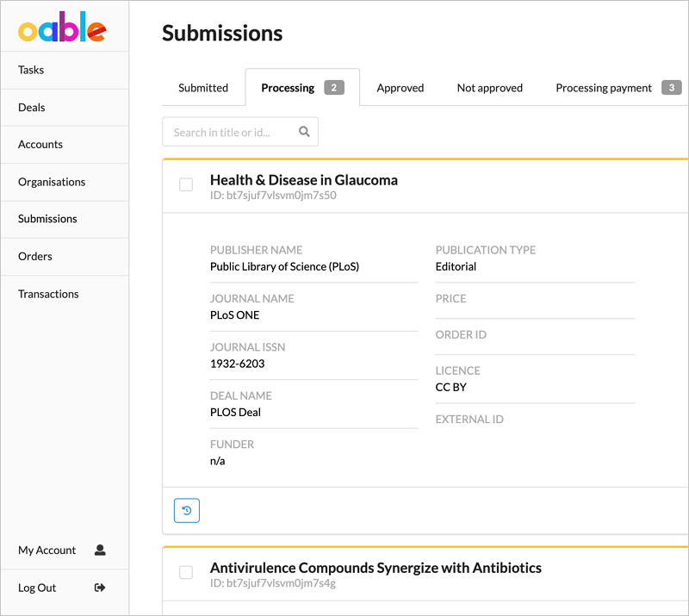The height and width of the screenshot is (616, 689).
Task: Go to Tasks in sidebar
Action: tap(31, 70)
